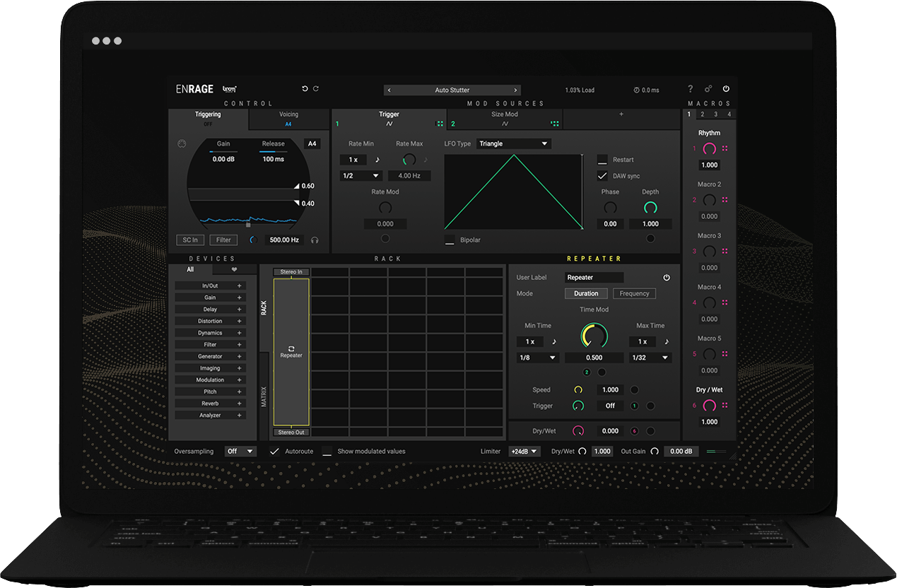The width and height of the screenshot is (897, 588).
Task: Open the settings gear icon
Action: click(708, 89)
